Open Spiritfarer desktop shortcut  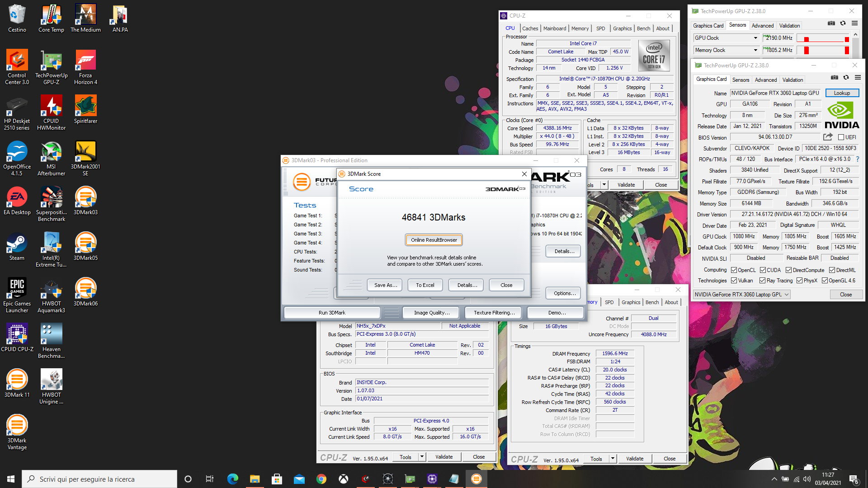85,109
